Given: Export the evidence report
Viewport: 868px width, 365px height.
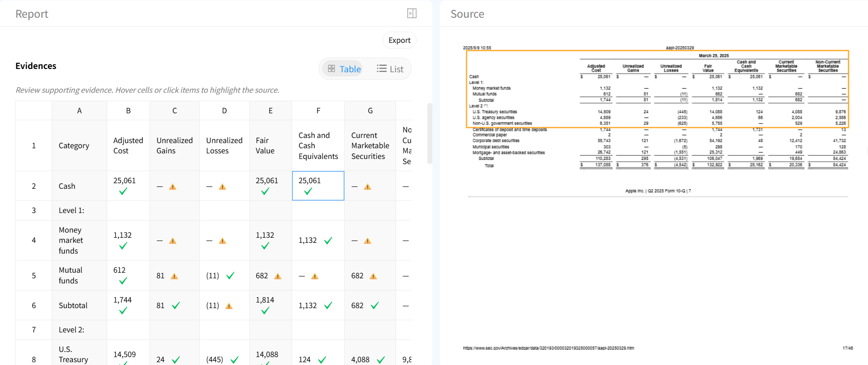Looking at the screenshot, I should (399, 40).
